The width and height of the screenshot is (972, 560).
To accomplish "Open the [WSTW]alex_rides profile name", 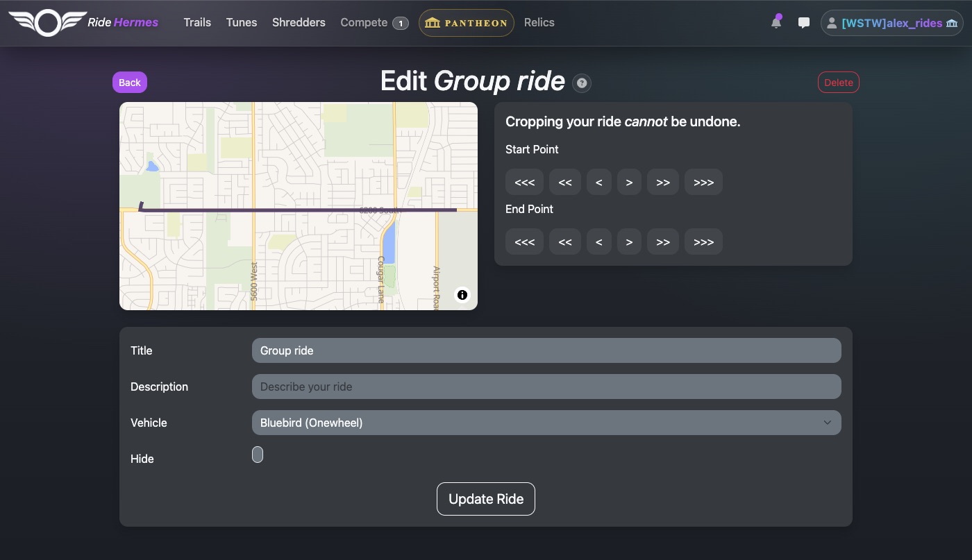I will coord(892,23).
